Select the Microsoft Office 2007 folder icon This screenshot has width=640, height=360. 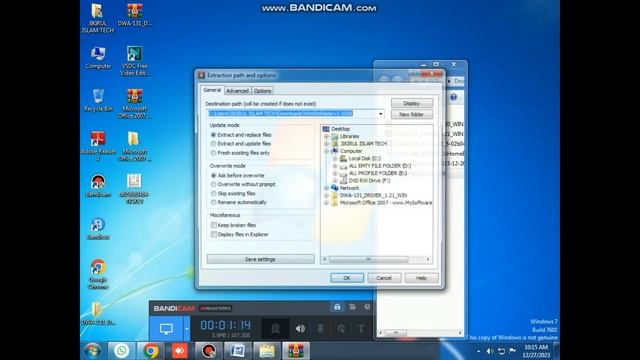[134, 146]
